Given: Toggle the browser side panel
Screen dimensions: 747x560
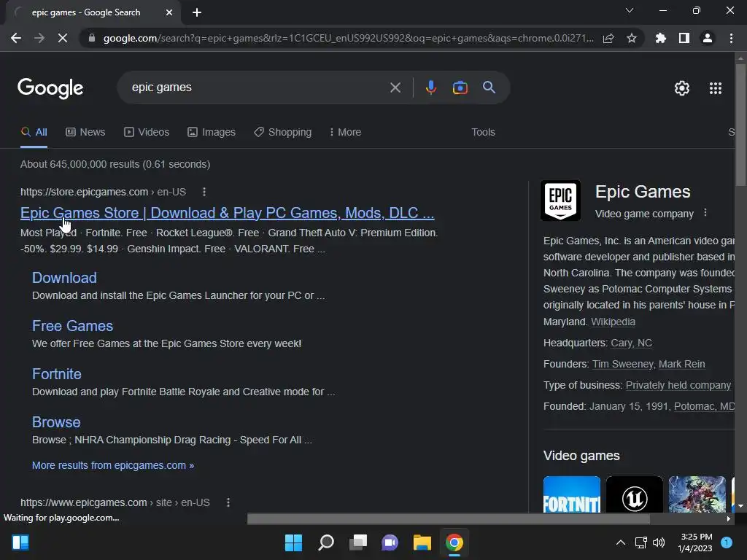Looking at the screenshot, I should pyautogui.click(x=684, y=38).
